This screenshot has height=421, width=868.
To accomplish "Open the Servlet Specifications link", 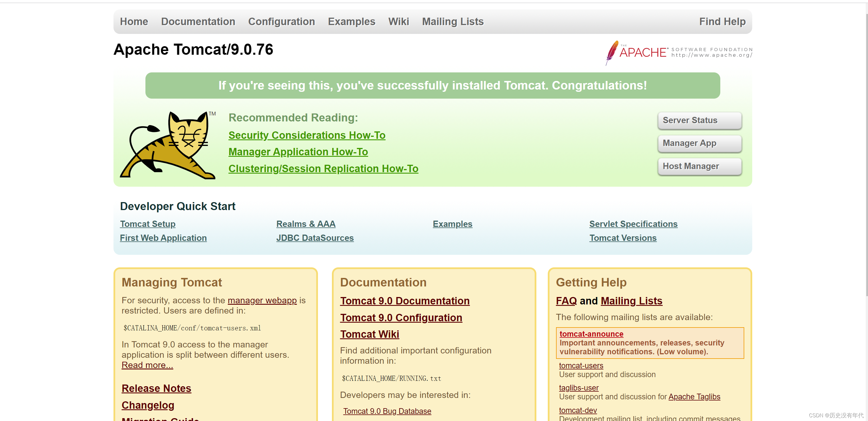I will pyautogui.click(x=633, y=224).
